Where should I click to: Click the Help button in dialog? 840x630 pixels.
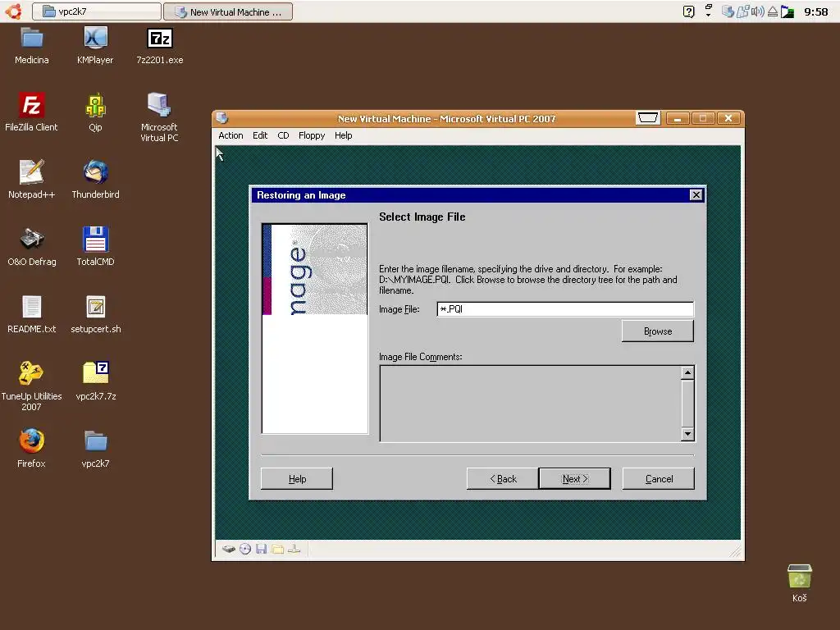pyautogui.click(x=297, y=478)
